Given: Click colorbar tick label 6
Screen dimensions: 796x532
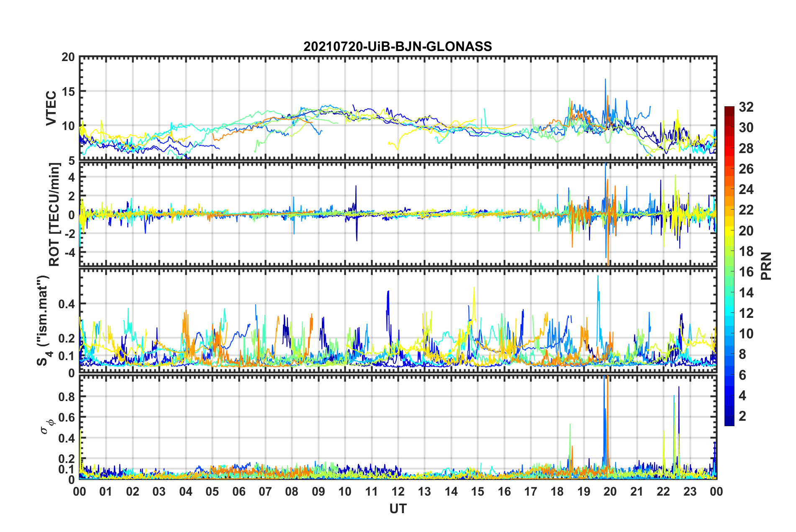Looking at the screenshot, I should click(x=742, y=375).
